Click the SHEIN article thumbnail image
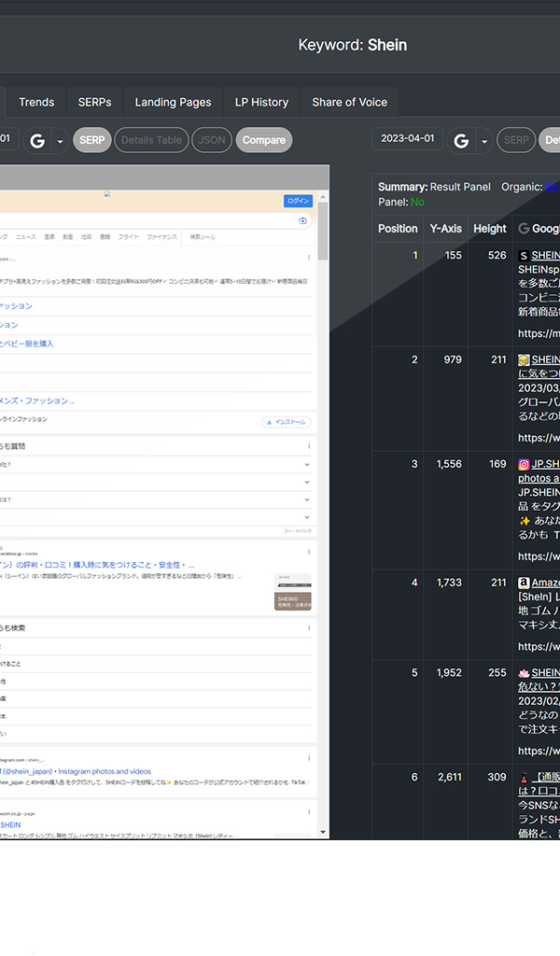Viewport: 560px width, 956px height. (x=292, y=592)
